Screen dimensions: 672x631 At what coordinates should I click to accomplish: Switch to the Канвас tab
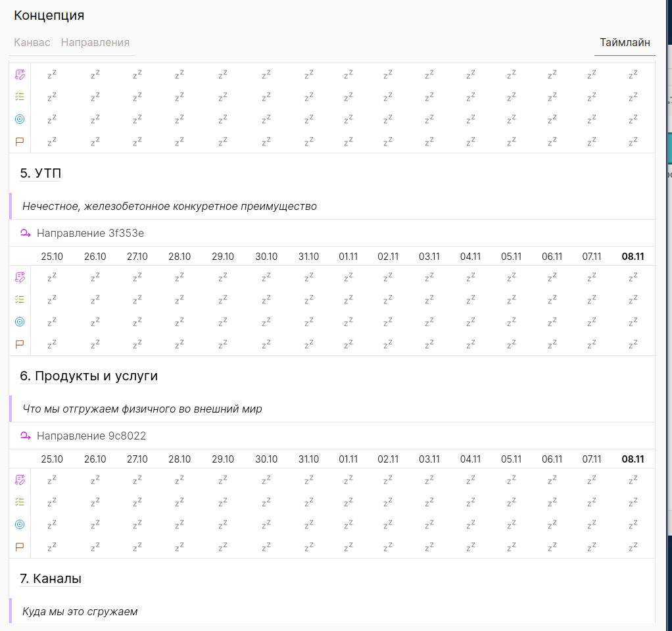32,42
